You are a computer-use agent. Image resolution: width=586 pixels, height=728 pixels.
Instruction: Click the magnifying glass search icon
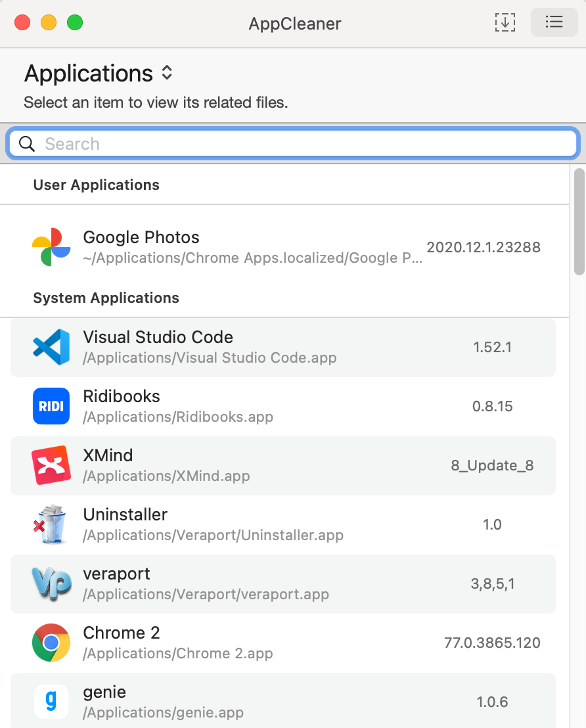coord(27,144)
